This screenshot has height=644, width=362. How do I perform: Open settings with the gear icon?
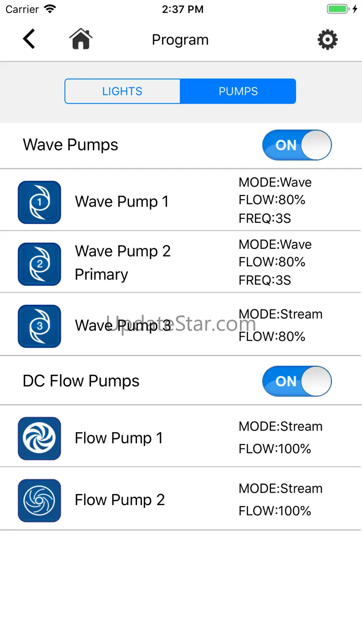pos(328,39)
